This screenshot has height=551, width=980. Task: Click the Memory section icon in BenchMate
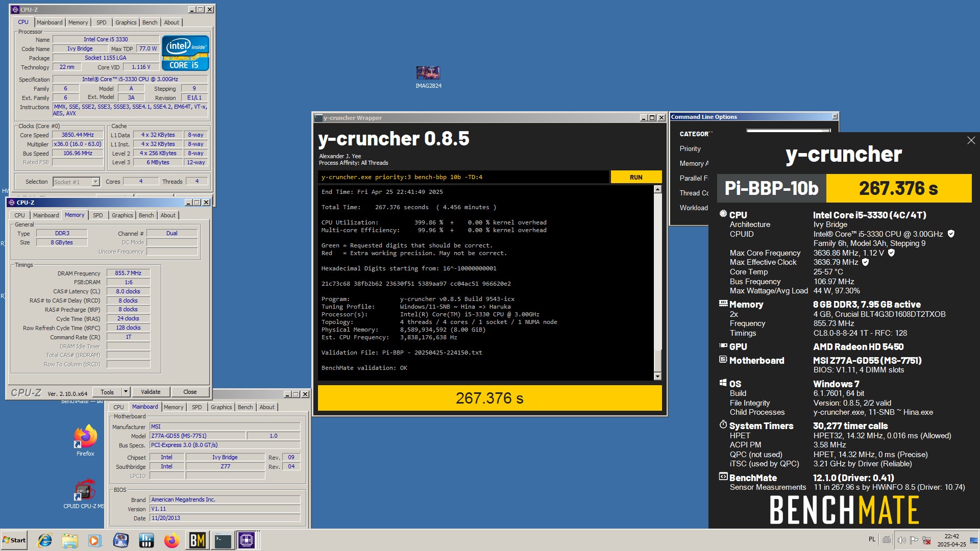(723, 304)
